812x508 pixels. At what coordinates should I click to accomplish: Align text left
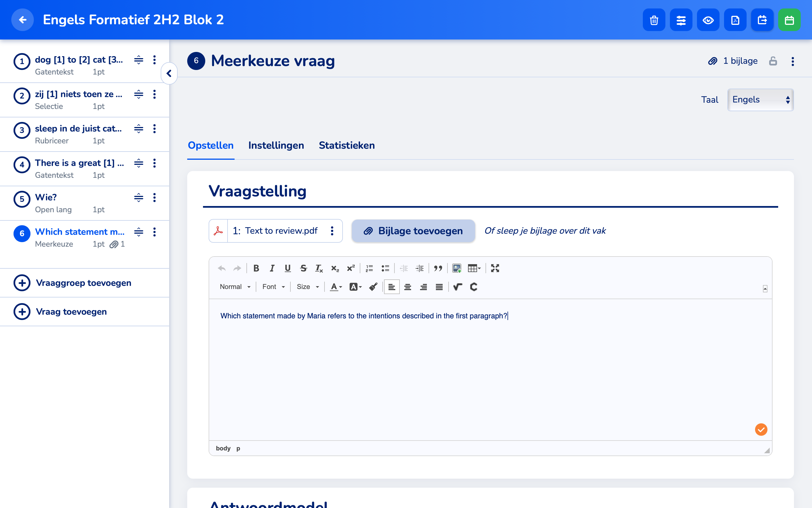tap(392, 286)
